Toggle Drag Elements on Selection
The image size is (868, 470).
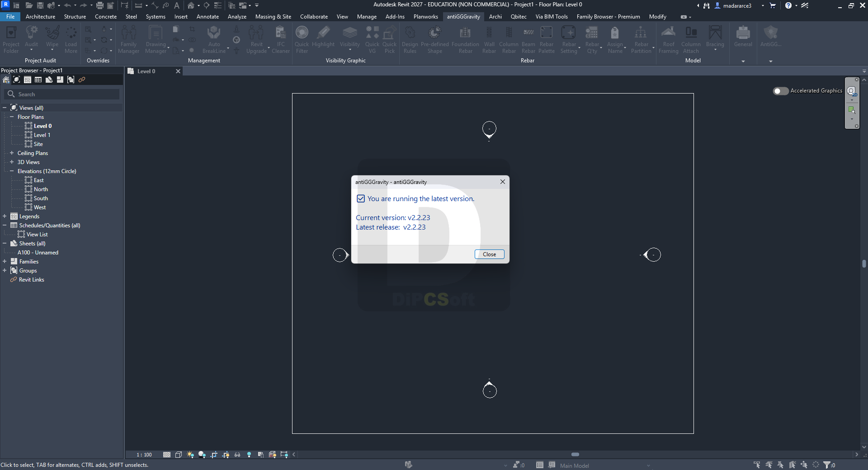(x=804, y=465)
